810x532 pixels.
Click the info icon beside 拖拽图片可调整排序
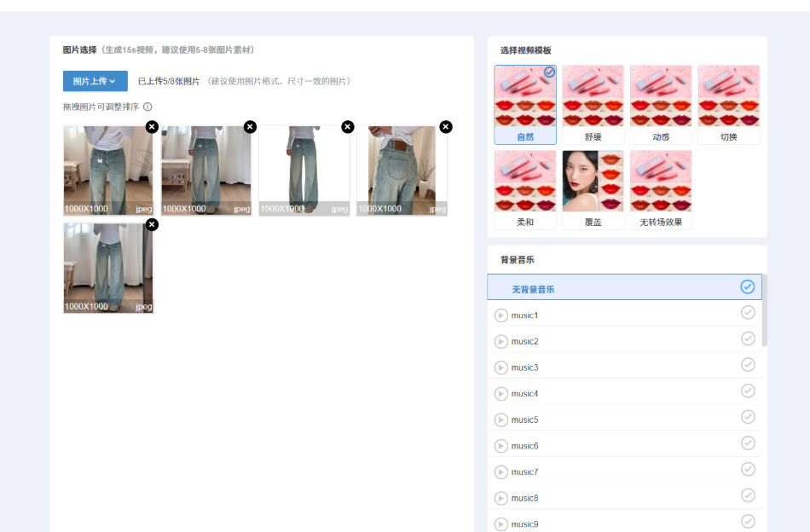point(148,107)
